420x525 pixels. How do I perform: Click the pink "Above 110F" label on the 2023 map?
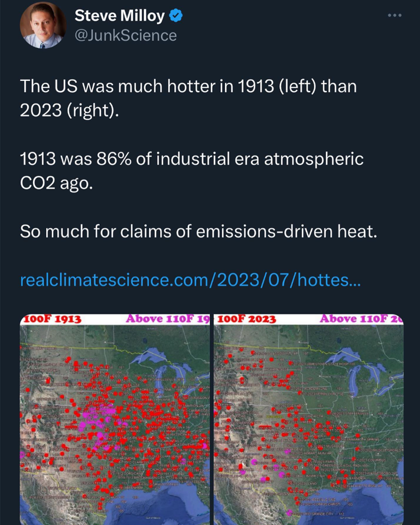[361, 319]
